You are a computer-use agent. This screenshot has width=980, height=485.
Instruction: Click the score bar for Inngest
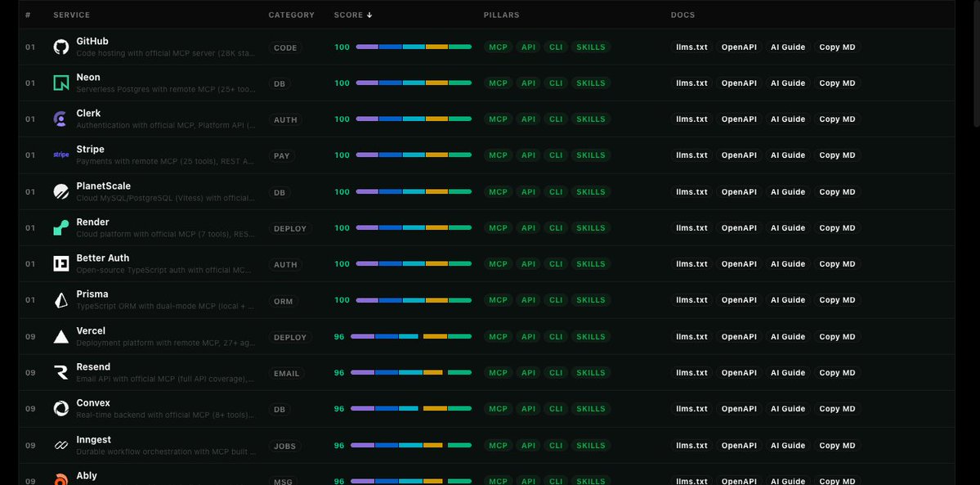point(411,446)
